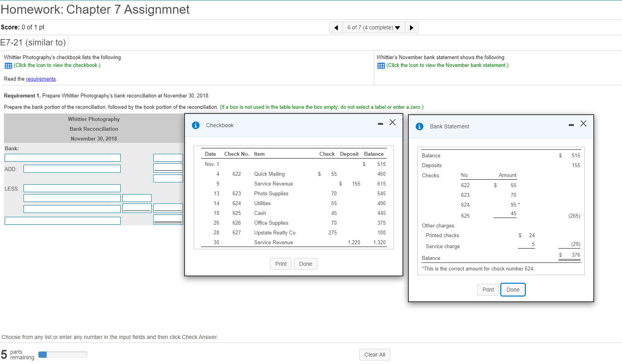The width and height of the screenshot is (622, 364).
Task: Click the (265) checks total
Action: [x=574, y=216]
